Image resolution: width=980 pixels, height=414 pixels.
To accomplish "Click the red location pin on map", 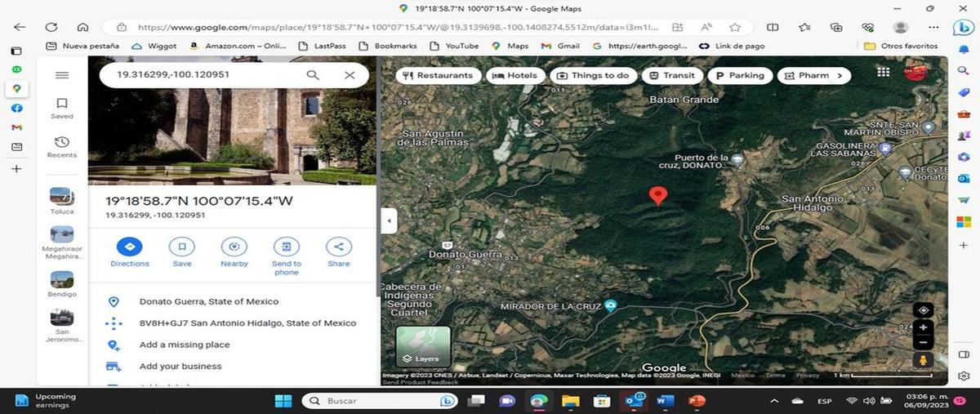I will point(657,195).
